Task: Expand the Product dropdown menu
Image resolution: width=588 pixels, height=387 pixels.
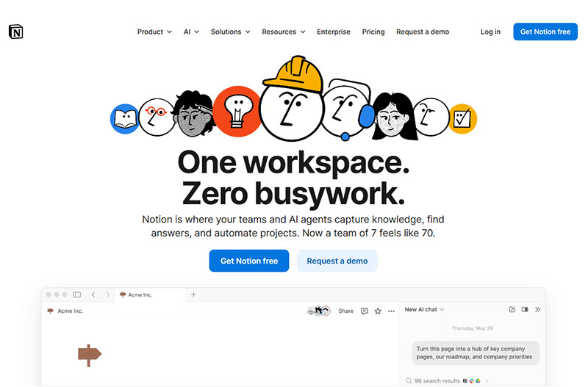Action: (154, 32)
